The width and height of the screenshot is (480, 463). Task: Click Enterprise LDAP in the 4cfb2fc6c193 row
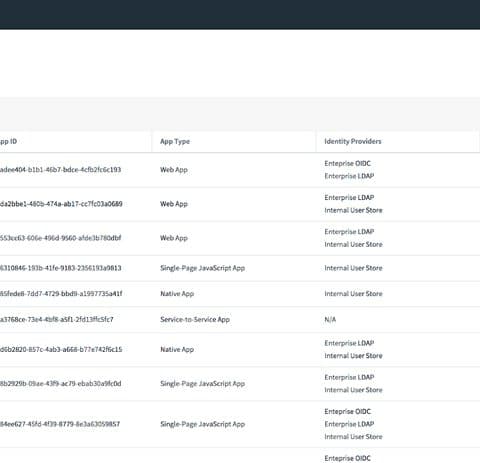click(x=349, y=176)
